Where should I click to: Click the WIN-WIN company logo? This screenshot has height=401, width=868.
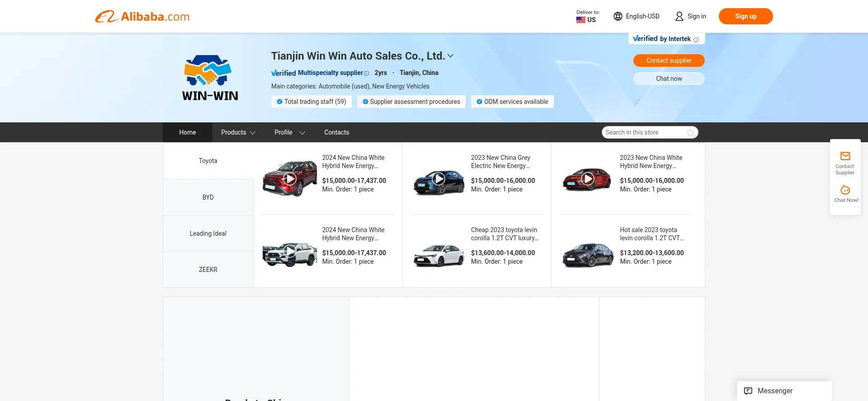210,78
